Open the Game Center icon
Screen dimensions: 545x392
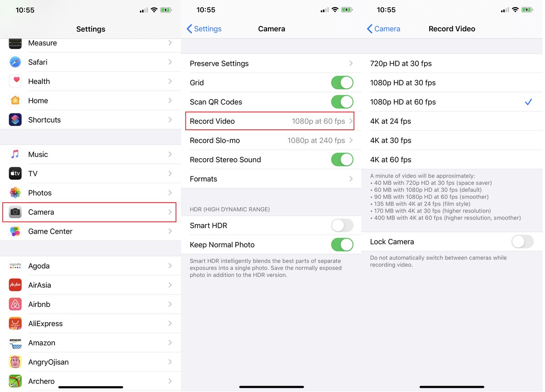(x=15, y=231)
